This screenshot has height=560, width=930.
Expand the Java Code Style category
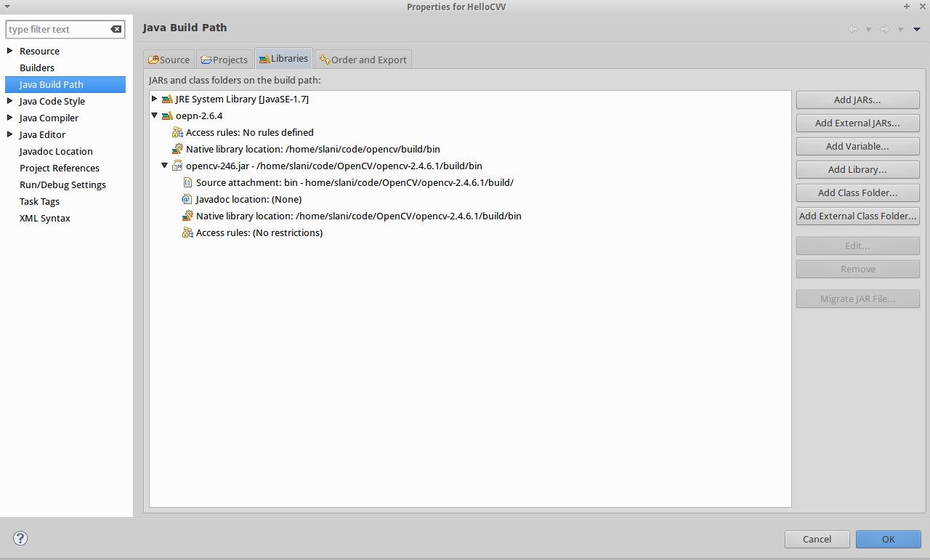click(x=9, y=101)
